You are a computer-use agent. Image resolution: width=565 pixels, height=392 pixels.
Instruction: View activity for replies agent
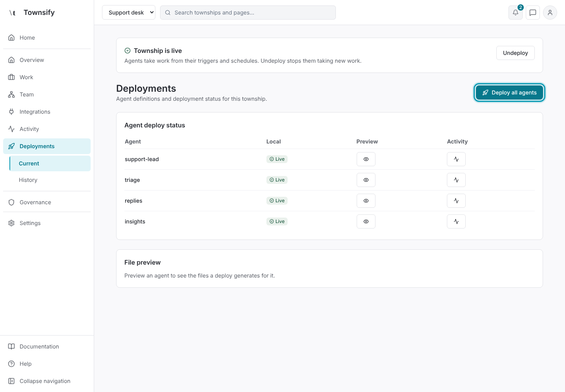point(456,201)
